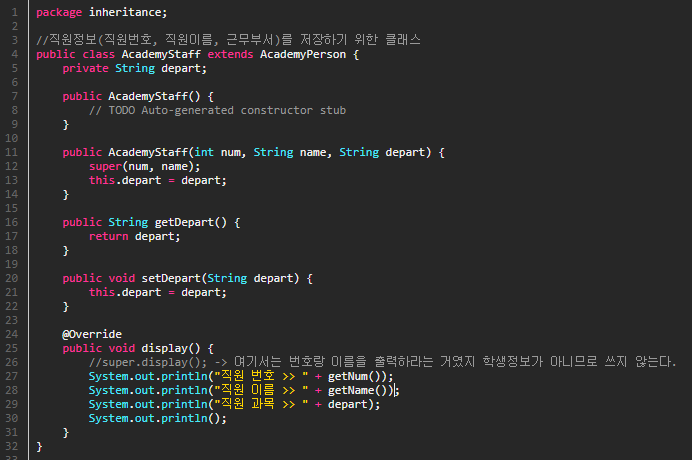Click the '직원 과목 >> ' string literal

tap(261, 404)
